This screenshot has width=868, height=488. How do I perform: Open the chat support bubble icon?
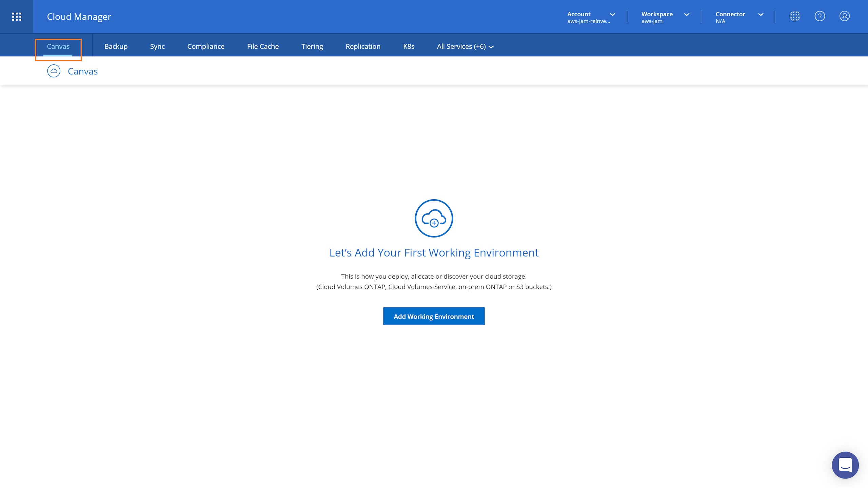click(845, 465)
